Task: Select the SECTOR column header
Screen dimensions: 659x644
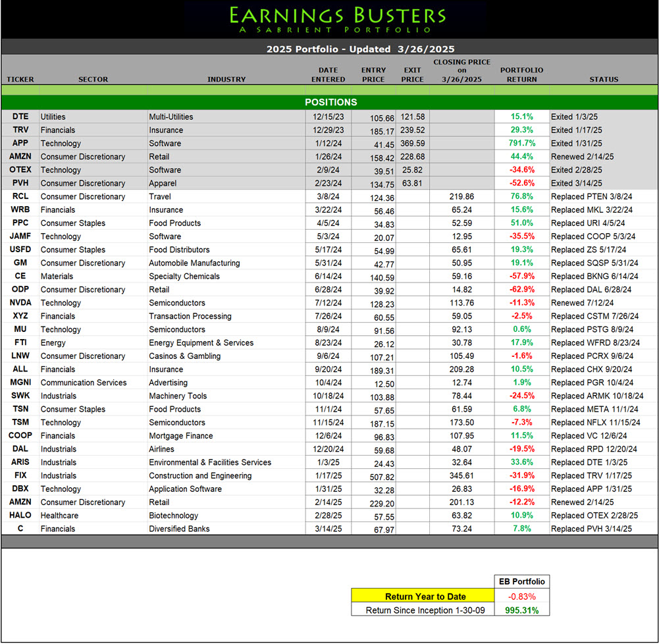Action: 93,79
